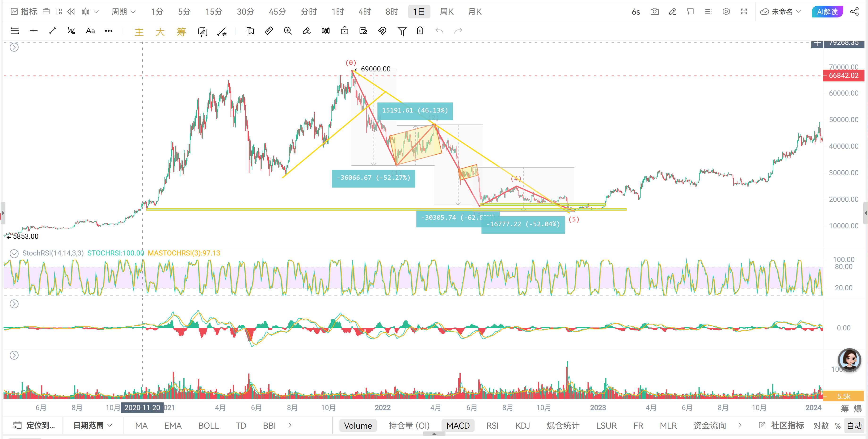Expand the 未命名 layout dropdown

(780, 12)
